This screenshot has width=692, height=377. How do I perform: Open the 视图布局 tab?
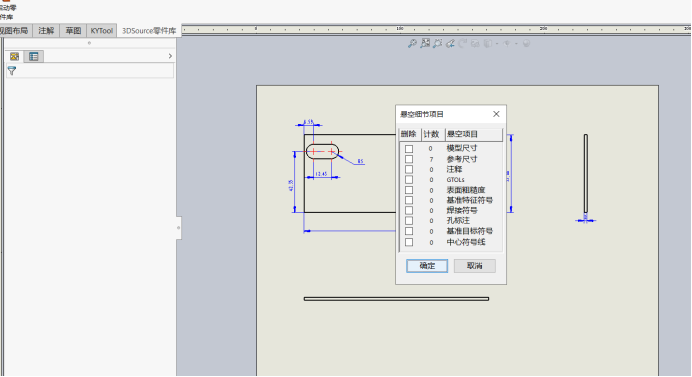coord(15,31)
